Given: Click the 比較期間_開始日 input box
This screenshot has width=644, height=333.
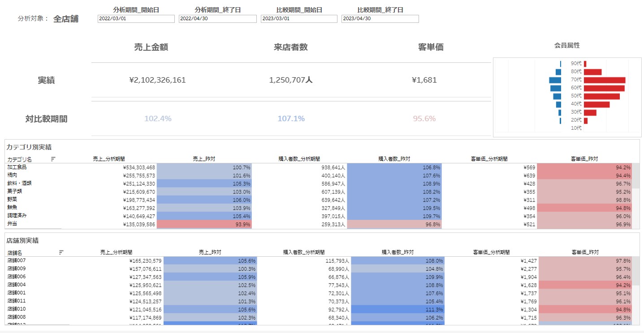Looking at the screenshot, I should [298, 19].
